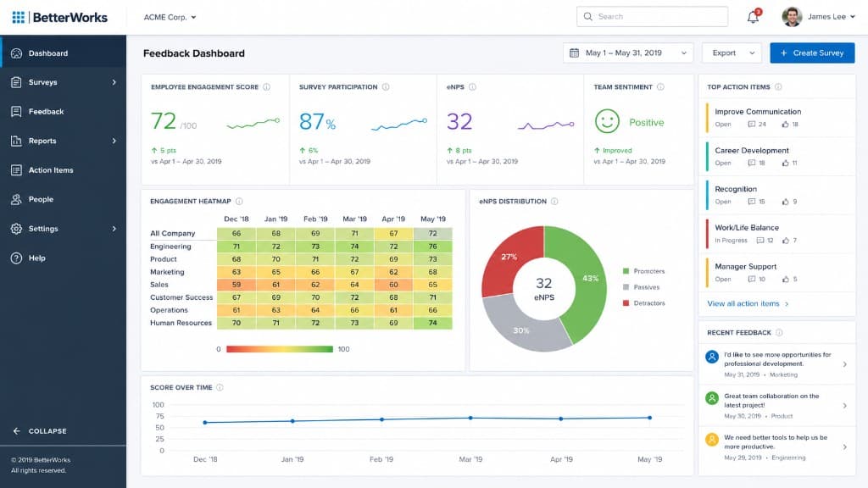Open the Career Development action item
This screenshot has height=488, width=868.
click(x=777, y=156)
